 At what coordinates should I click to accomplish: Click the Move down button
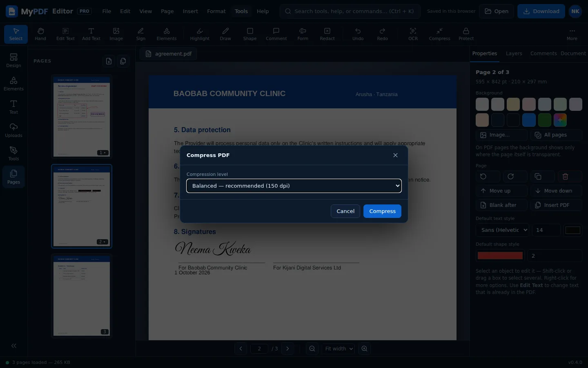[x=556, y=191]
